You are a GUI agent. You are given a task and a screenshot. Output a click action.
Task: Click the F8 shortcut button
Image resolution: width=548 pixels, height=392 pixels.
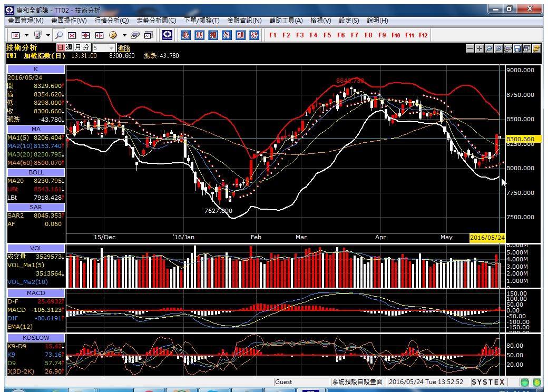click(x=368, y=35)
